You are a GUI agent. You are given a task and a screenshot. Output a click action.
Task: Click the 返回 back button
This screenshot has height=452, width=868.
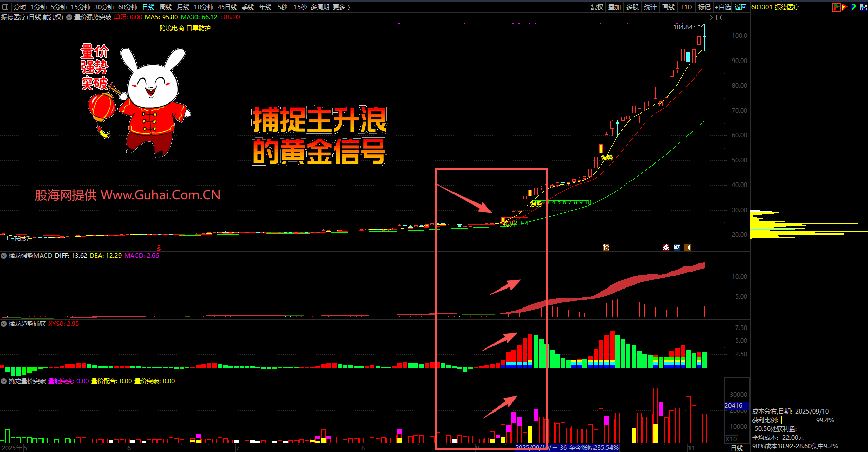[x=740, y=7]
